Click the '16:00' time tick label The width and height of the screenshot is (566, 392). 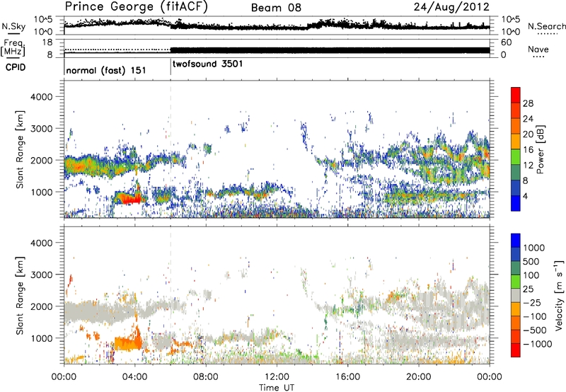click(347, 377)
